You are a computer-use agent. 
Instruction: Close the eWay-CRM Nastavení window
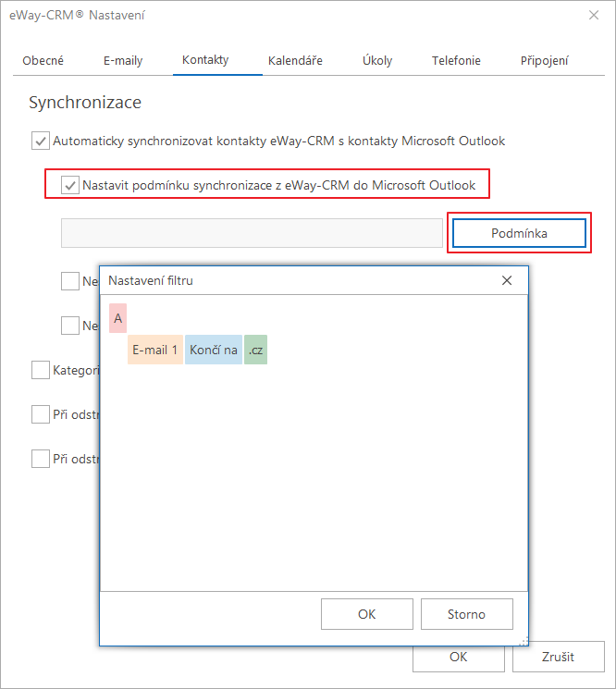[594, 15]
